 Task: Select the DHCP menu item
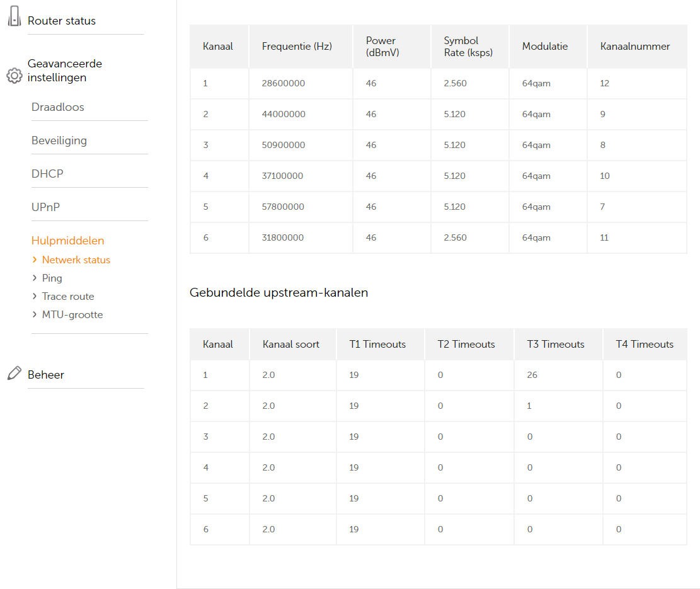(47, 174)
